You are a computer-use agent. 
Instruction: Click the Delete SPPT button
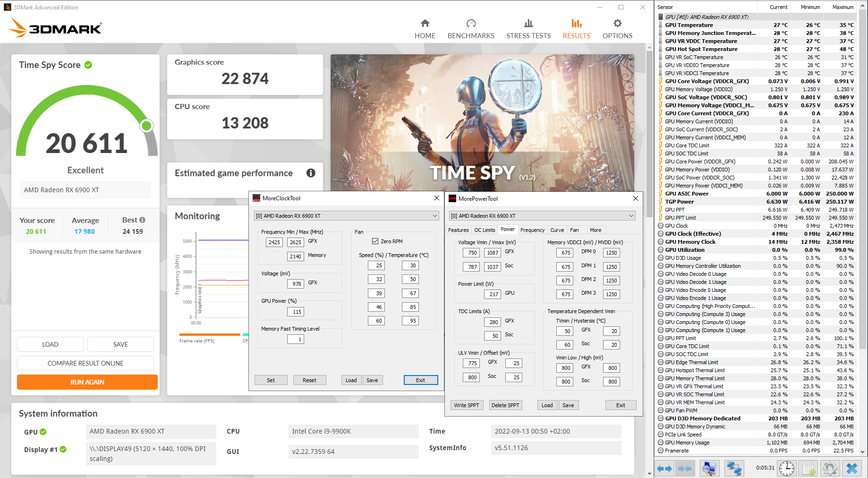click(x=505, y=405)
